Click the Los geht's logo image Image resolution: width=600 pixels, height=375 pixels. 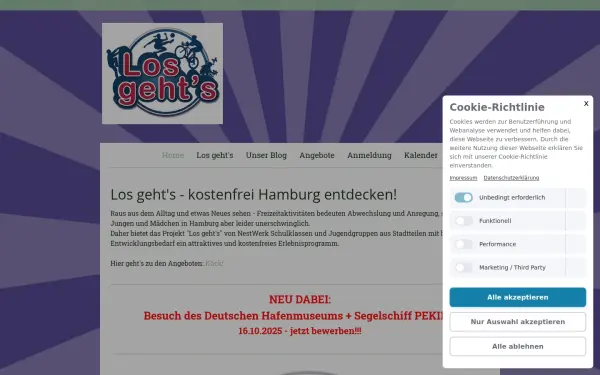point(162,73)
